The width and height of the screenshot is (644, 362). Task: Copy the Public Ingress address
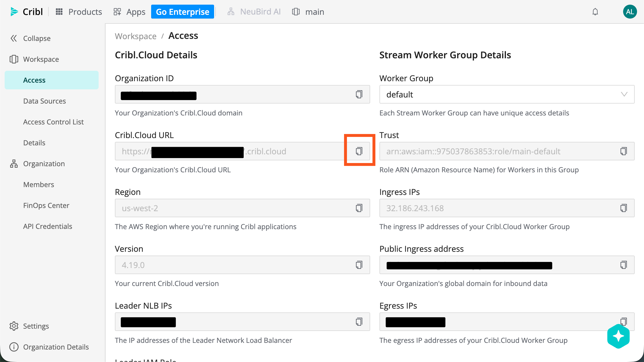coord(624,265)
